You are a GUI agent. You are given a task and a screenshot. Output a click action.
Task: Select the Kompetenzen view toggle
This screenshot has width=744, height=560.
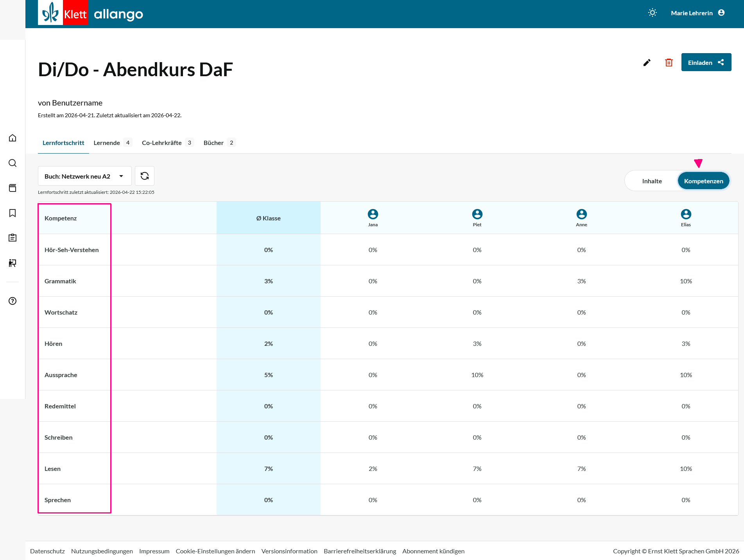pos(703,181)
